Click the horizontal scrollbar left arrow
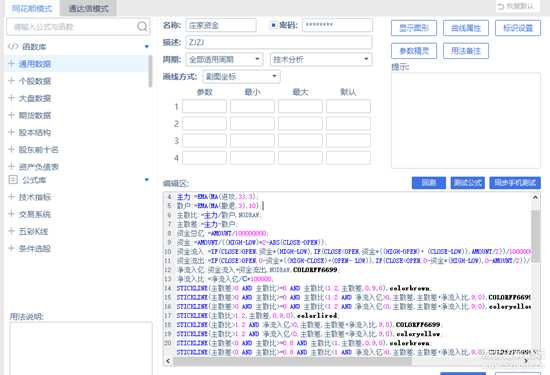The image size is (550, 375). pos(169,361)
